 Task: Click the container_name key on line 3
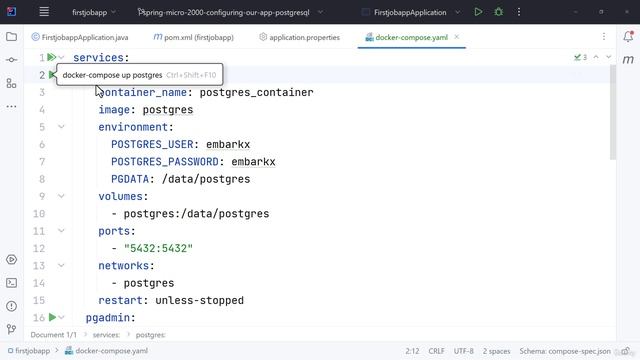[x=142, y=92]
